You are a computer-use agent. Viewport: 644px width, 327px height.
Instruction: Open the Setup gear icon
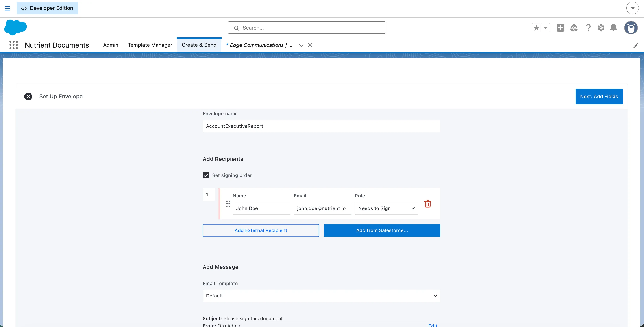(601, 28)
